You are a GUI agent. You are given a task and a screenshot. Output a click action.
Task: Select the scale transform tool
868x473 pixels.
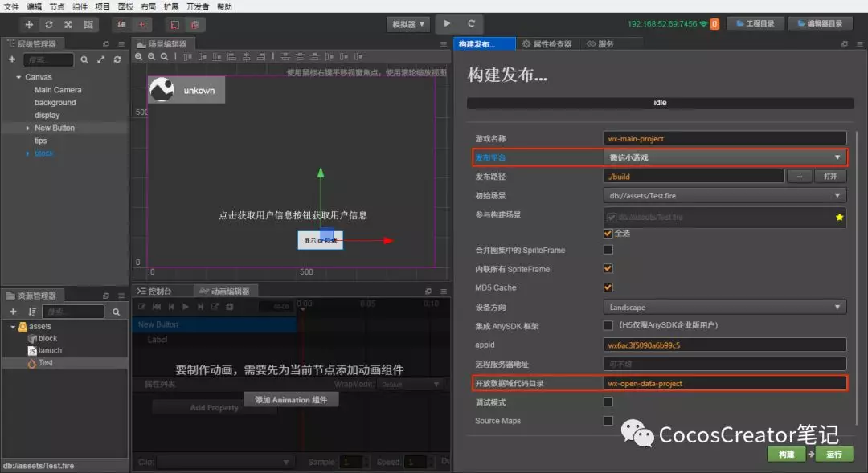[x=68, y=24]
